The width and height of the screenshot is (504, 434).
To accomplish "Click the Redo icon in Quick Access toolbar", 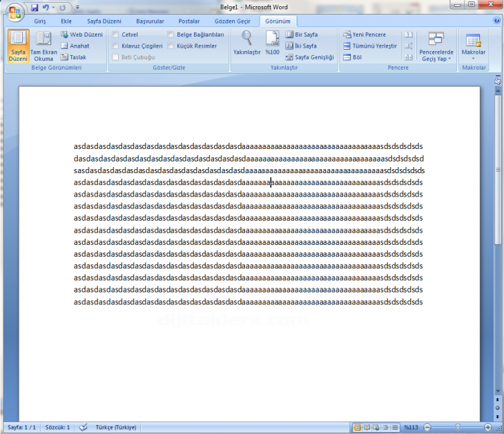I will click(x=62, y=8).
